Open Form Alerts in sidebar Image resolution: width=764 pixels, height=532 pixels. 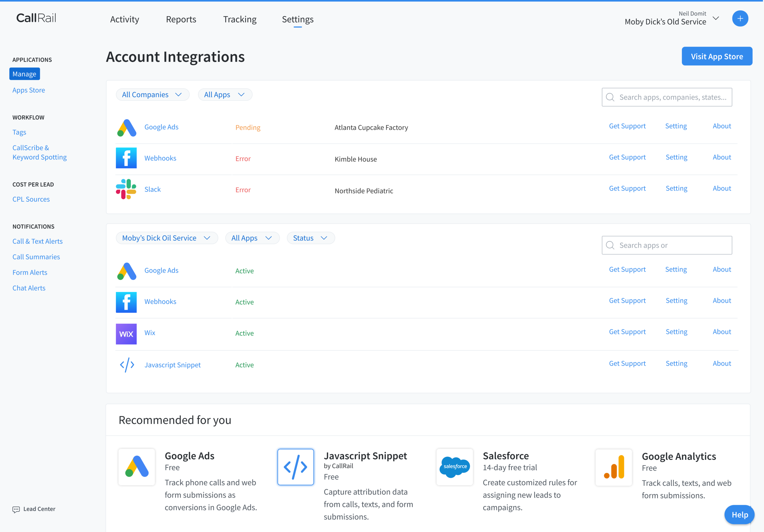30,273
